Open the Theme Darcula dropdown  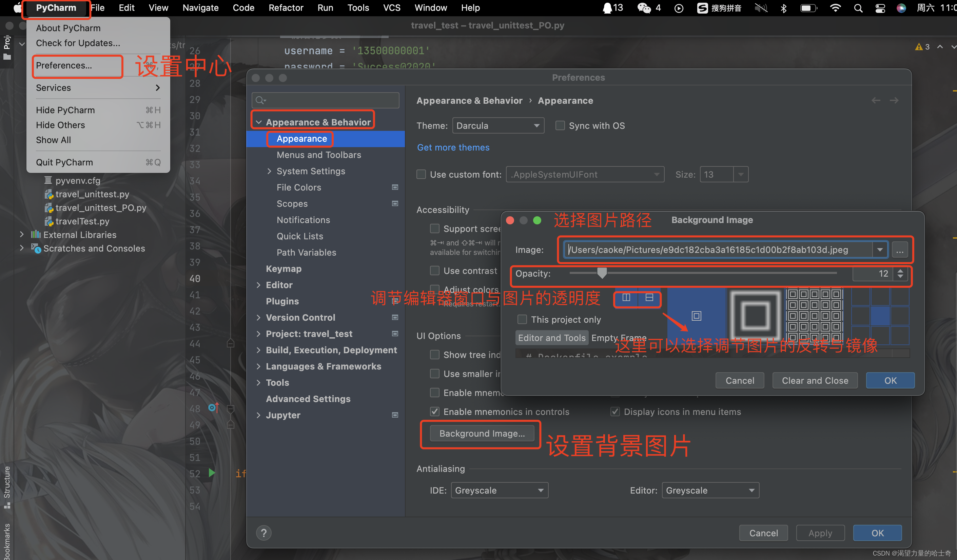(x=498, y=126)
